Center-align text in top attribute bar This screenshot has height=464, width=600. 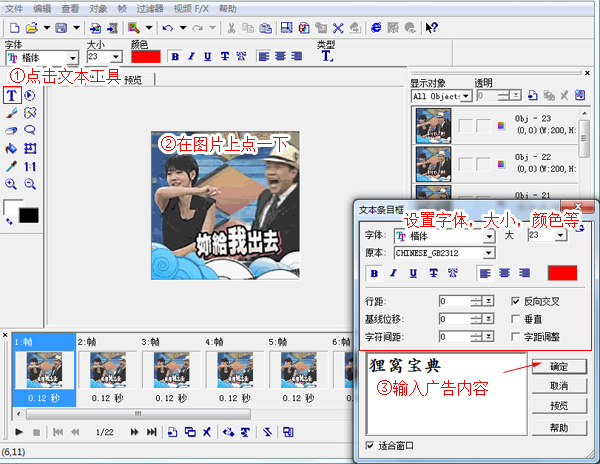(x=280, y=57)
